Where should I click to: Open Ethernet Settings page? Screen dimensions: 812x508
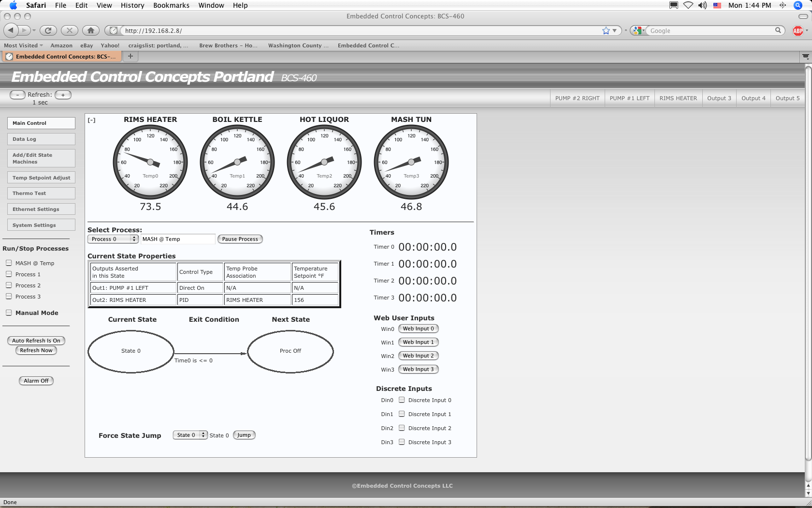[41, 209]
